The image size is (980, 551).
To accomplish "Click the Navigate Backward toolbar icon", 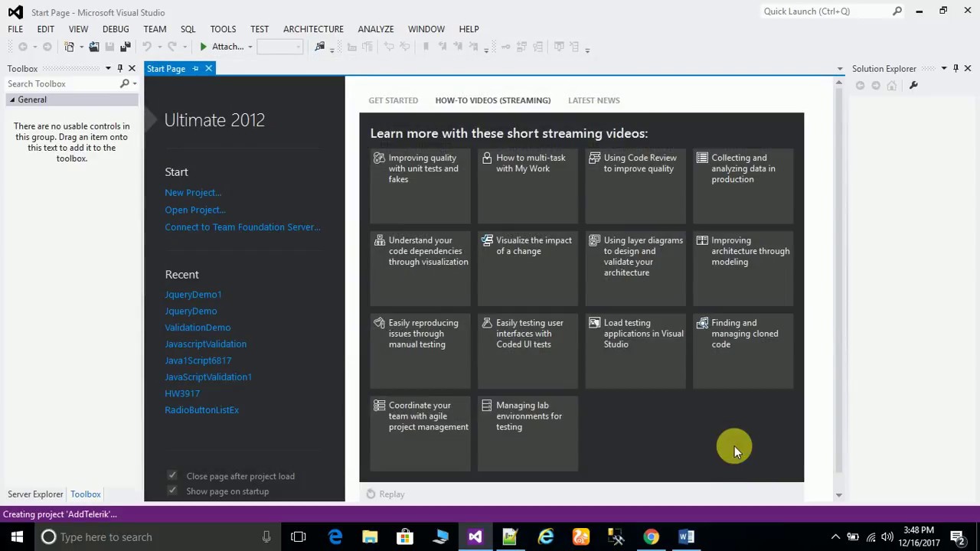I will click(22, 47).
